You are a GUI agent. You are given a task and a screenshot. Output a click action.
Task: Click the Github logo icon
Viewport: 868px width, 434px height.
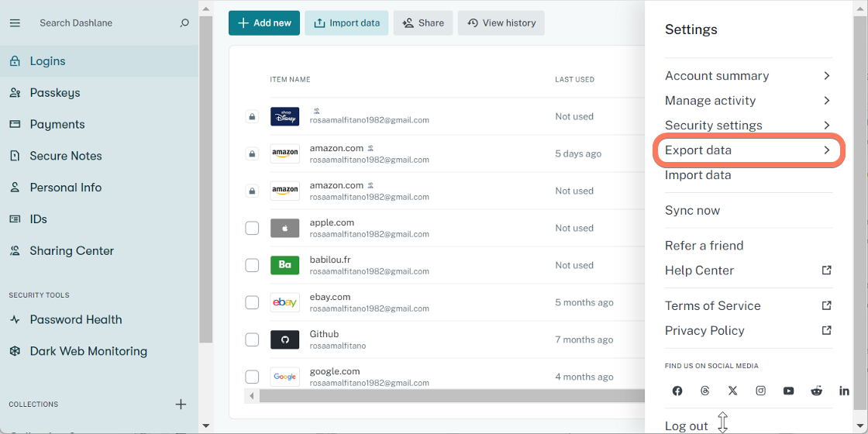pos(284,339)
